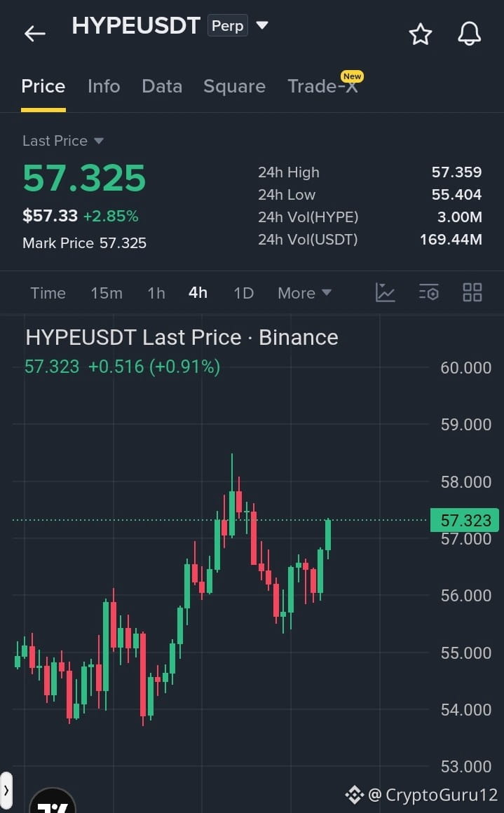Select the Time chart interval

point(48,293)
